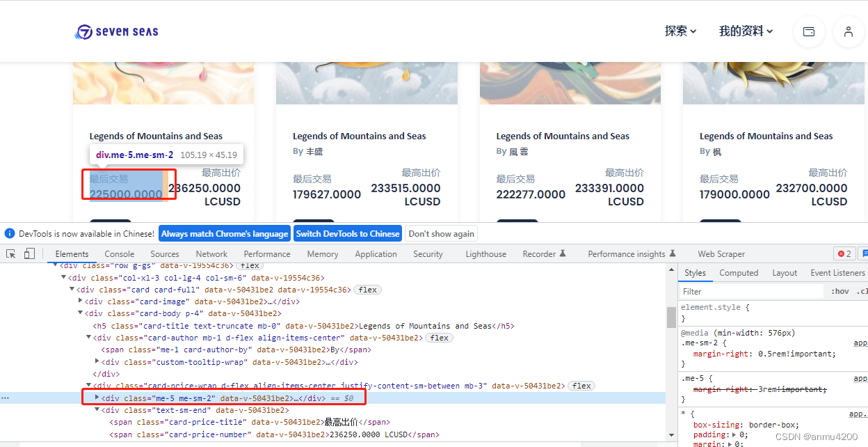Viewport: 868px width, 447px height.
Task: Click Always match Chrome's language button
Action: pyautogui.click(x=225, y=234)
